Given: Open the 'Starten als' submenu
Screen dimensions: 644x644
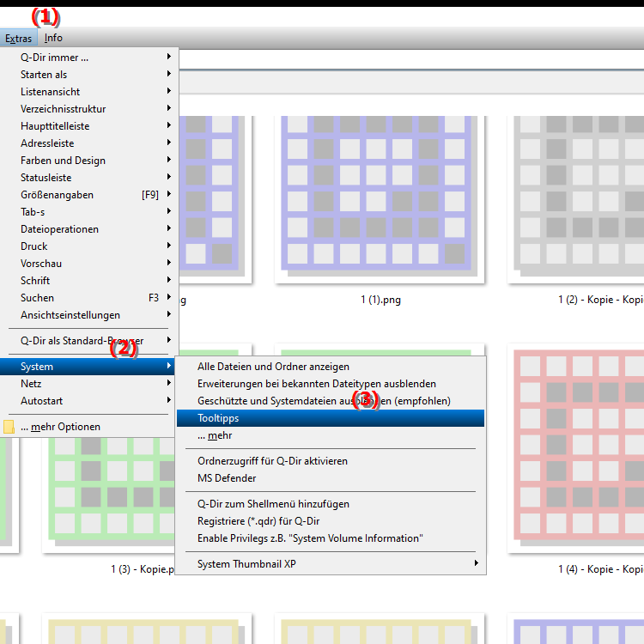Looking at the screenshot, I should (89, 75).
